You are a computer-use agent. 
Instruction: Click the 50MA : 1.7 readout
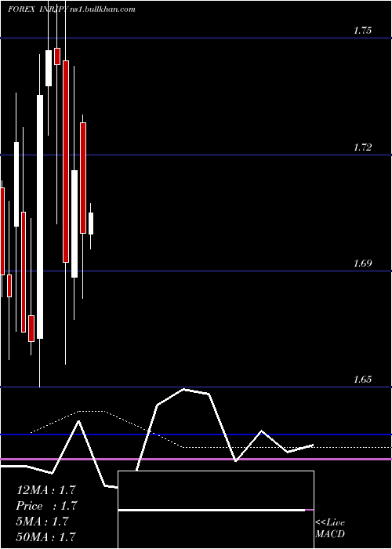(x=45, y=536)
